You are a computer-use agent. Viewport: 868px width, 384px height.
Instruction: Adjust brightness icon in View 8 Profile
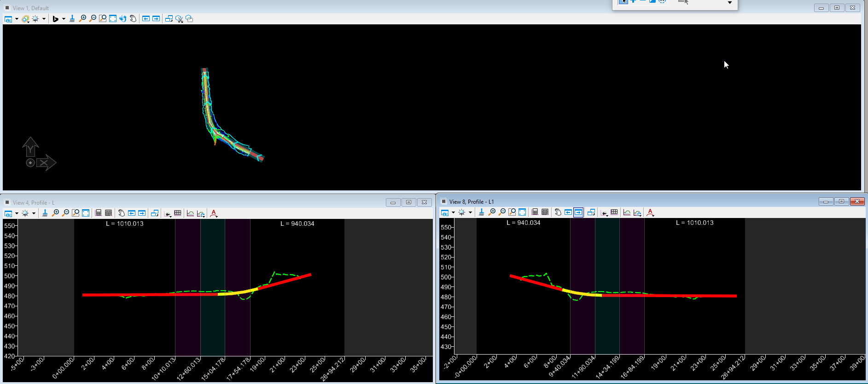[462, 212]
